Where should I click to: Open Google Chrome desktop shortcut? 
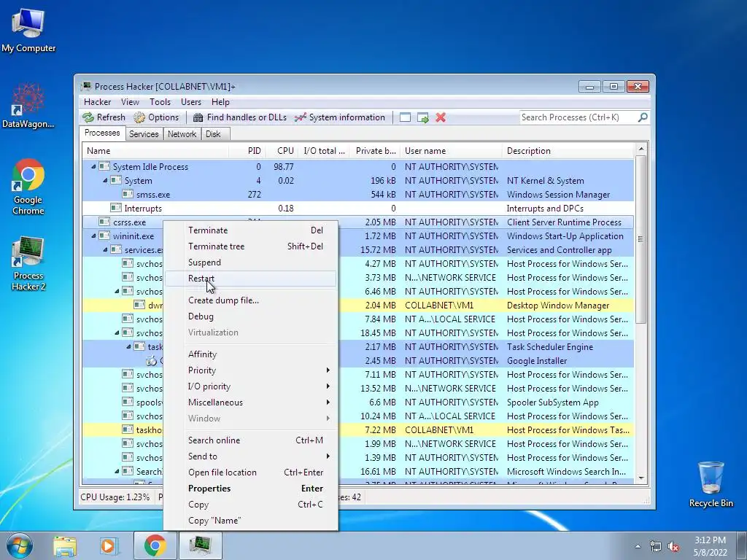[x=28, y=187]
